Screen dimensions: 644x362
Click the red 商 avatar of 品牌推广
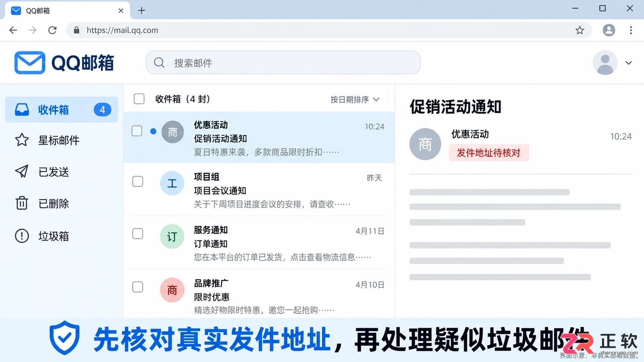point(172,290)
